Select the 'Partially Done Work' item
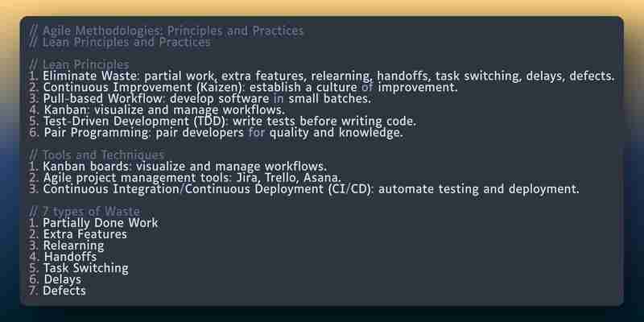This screenshot has height=322, width=644. [93, 223]
